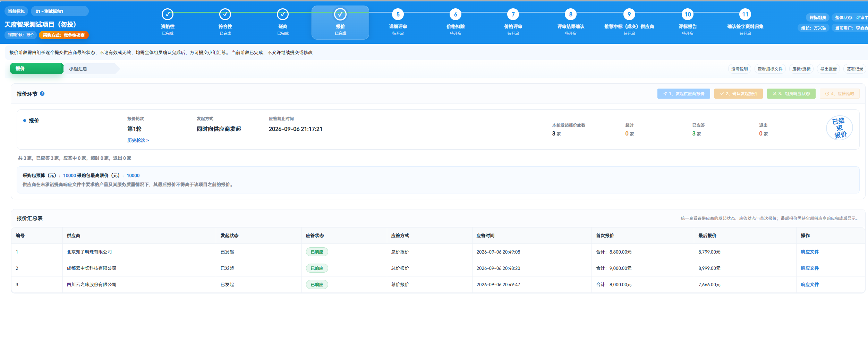
Task: Click the 组长: 方兴弘 tag
Action: pyautogui.click(x=814, y=28)
